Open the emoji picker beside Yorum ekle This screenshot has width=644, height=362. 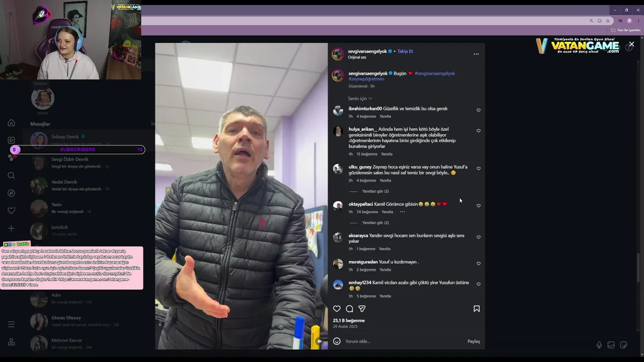(x=337, y=341)
